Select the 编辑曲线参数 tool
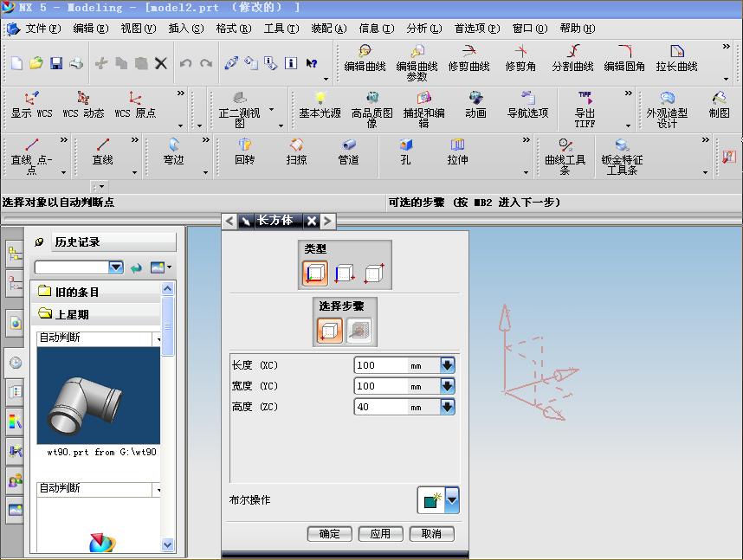Image resolution: width=743 pixels, height=560 pixels. click(x=417, y=62)
